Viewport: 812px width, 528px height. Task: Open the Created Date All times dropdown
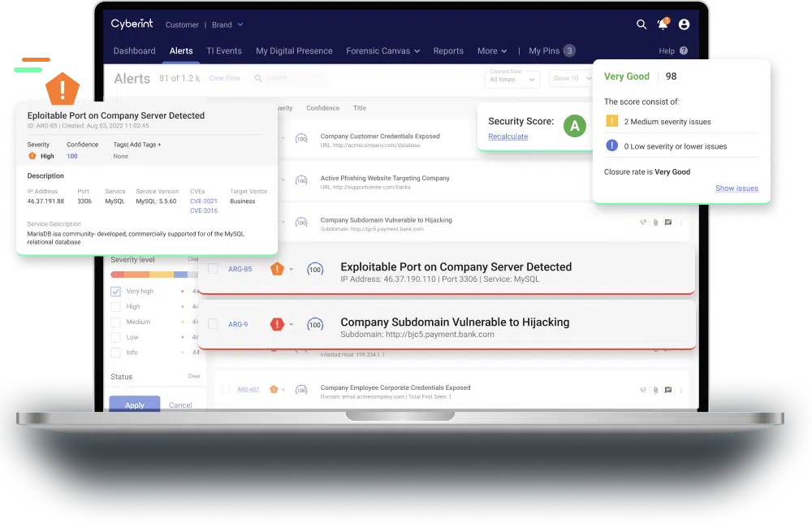click(513, 79)
